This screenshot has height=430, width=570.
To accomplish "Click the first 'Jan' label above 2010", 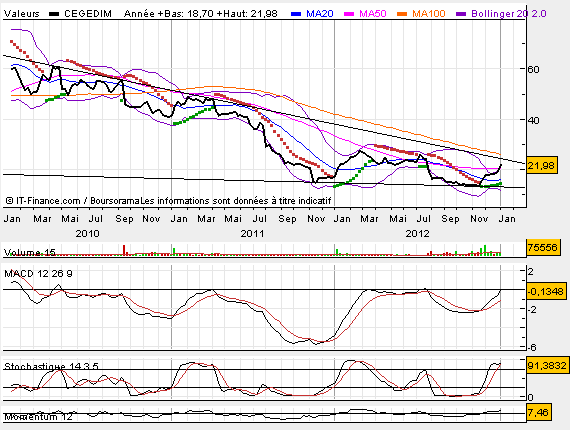I will tap(12, 219).
